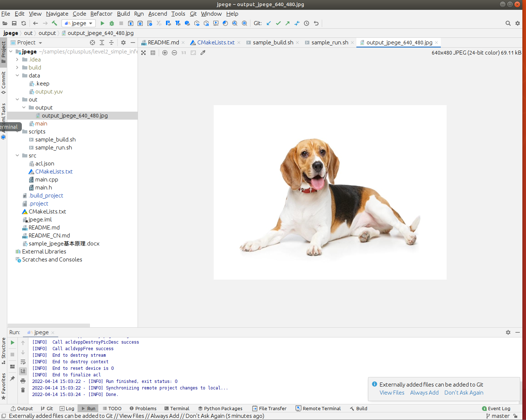Toggle soft-wrap in the Run console
The height and width of the screenshot is (420, 526).
click(23, 362)
